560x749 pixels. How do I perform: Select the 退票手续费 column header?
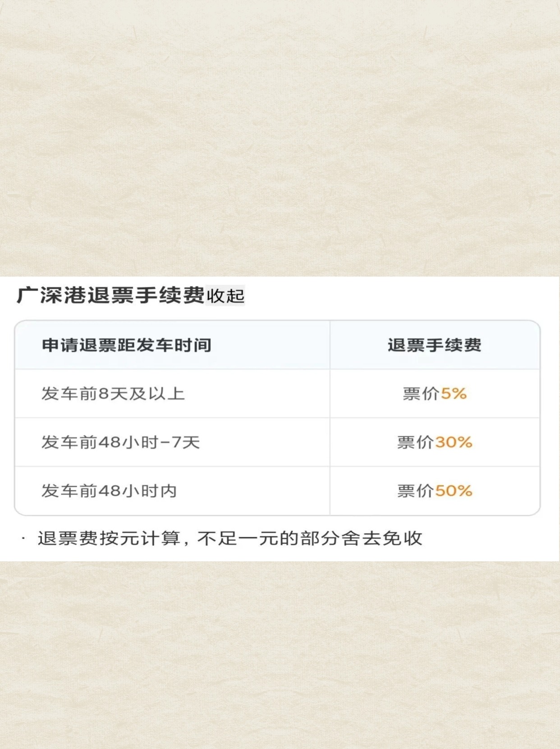(435, 345)
